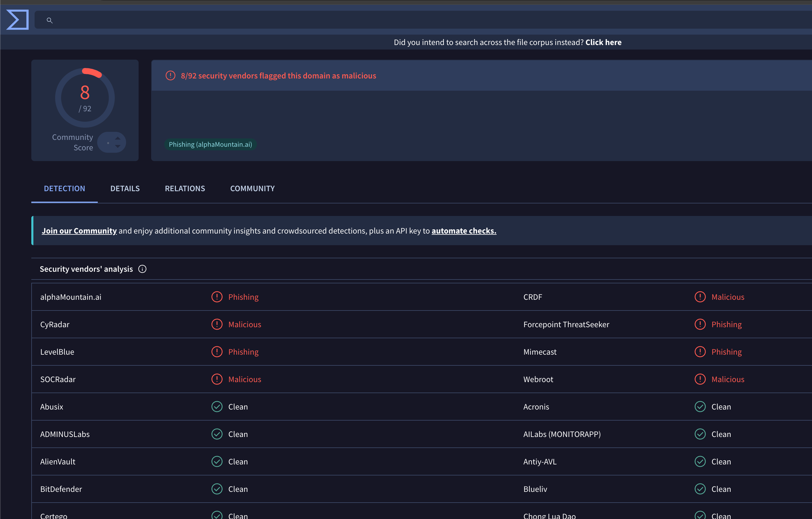Screen dimensions: 812x519
Task: Click the clean checkmark icon for ADMINUSLabs
Action: pos(217,434)
